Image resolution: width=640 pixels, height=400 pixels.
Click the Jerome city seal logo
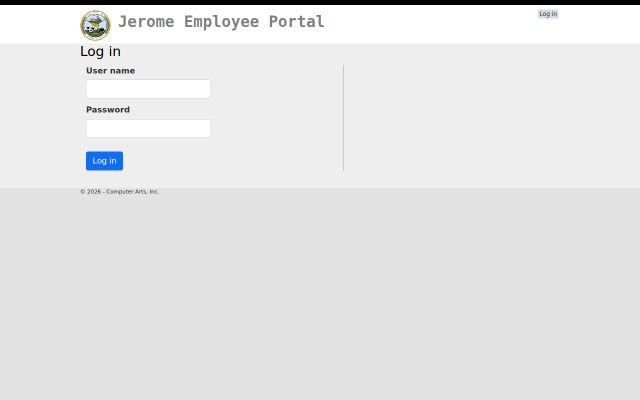95,25
